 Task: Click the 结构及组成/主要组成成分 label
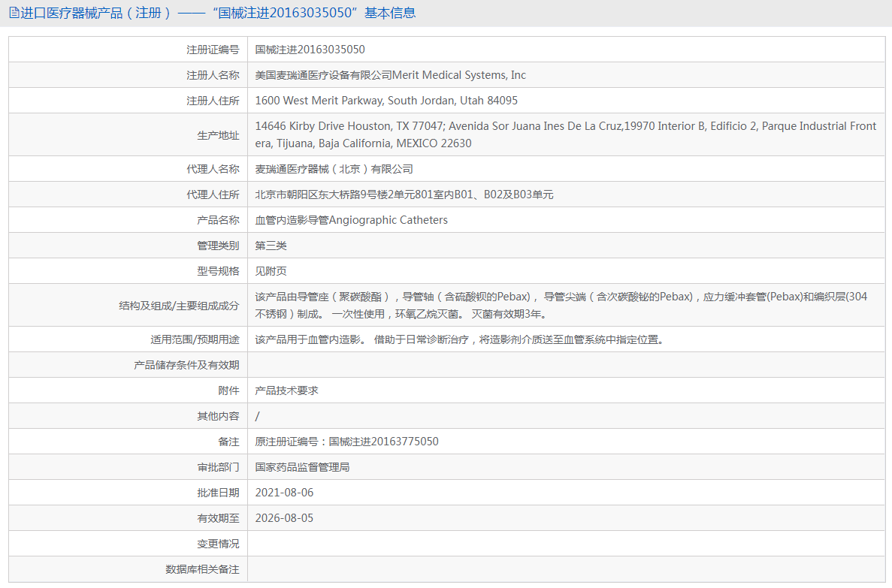click(179, 306)
